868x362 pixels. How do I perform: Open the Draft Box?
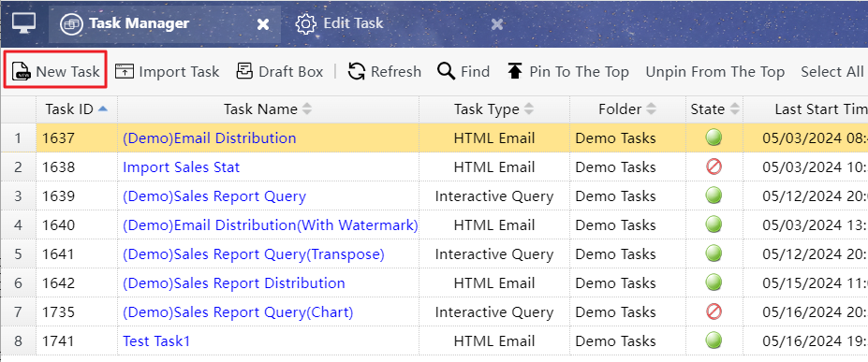point(280,71)
